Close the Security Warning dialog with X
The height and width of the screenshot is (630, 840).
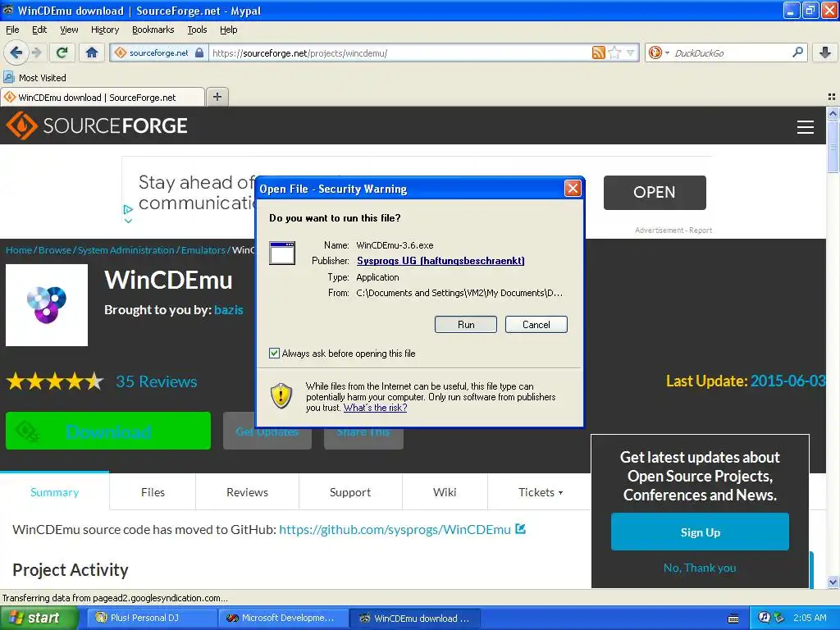pyautogui.click(x=573, y=189)
